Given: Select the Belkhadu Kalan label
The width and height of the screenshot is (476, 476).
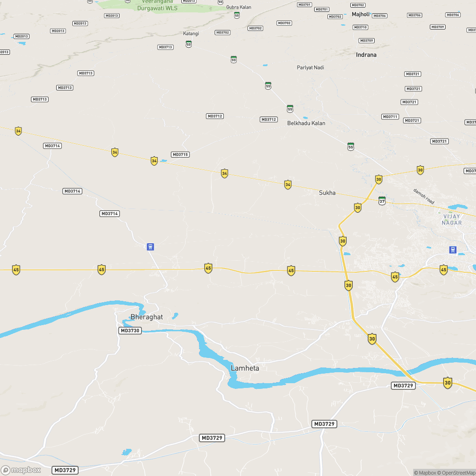Looking at the screenshot, I should pos(306,123).
